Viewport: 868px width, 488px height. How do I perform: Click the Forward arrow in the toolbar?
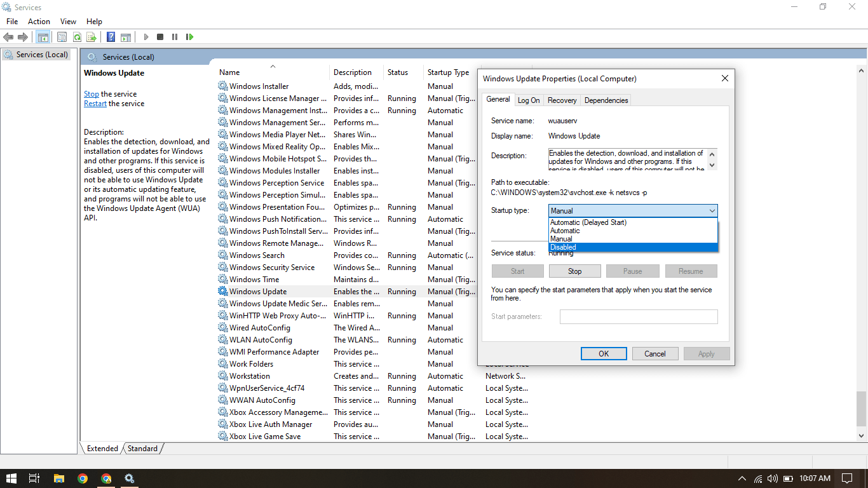point(23,37)
